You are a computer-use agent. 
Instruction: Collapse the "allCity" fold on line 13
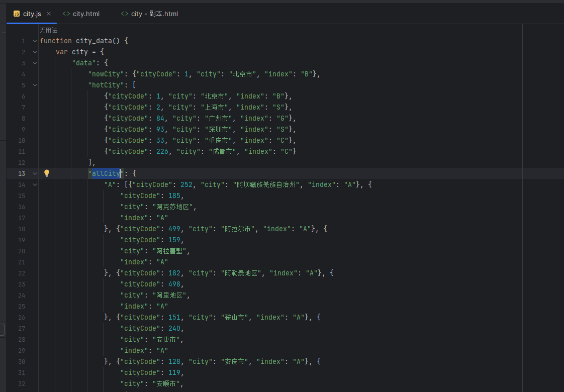[x=35, y=174]
